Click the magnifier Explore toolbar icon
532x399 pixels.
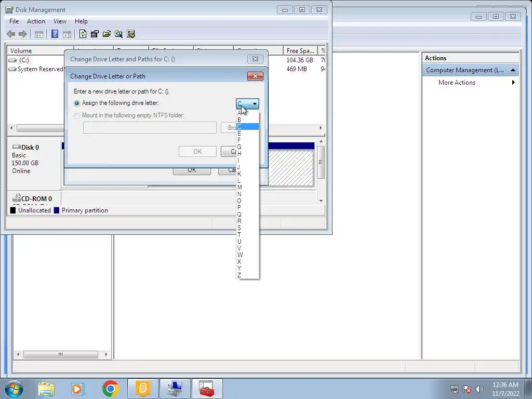pos(118,34)
